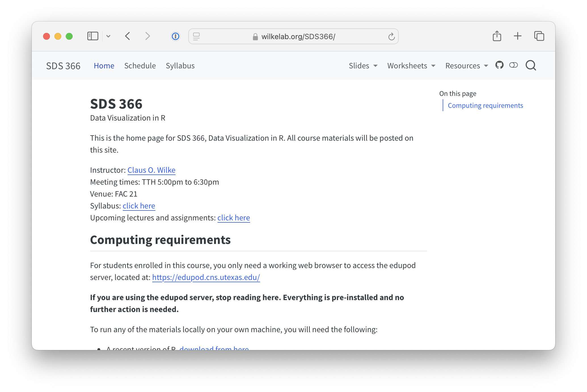Click the wilkelab.org address bar field
587x392 pixels.
pyautogui.click(x=298, y=37)
